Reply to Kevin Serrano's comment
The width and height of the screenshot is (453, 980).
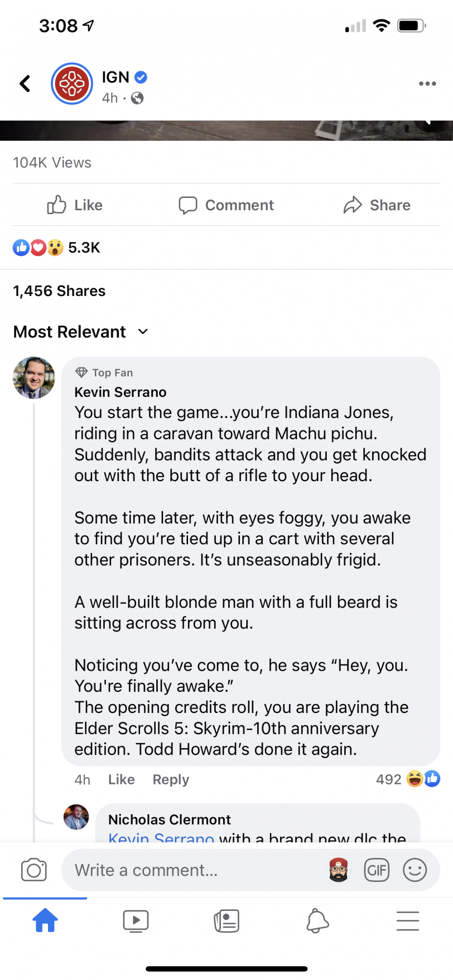pyautogui.click(x=170, y=780)
